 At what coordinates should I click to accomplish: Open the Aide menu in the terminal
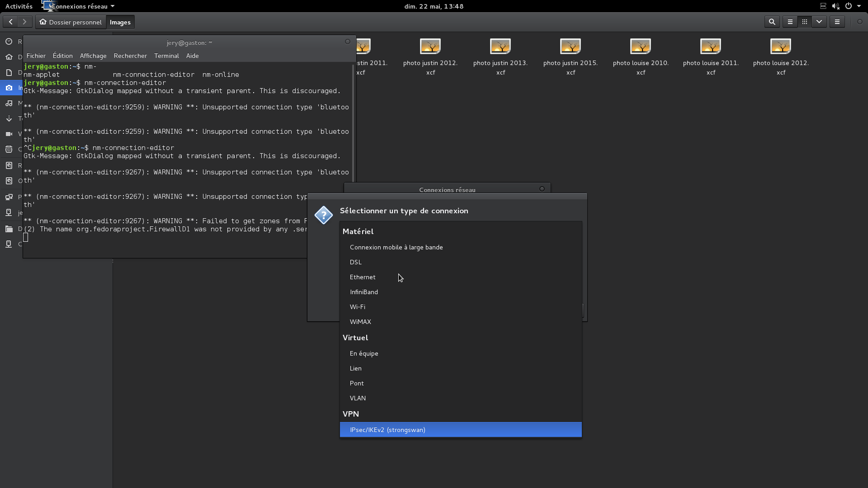point(193,56)
